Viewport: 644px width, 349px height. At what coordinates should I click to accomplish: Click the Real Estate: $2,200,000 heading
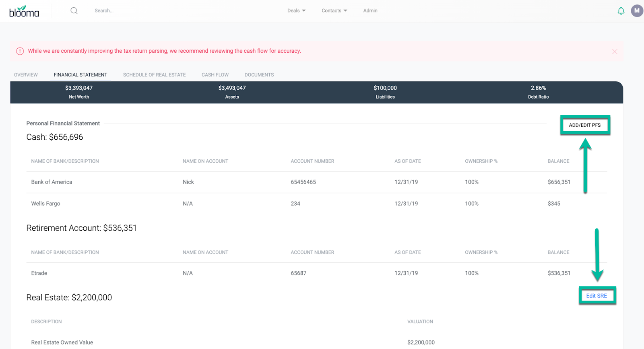pyautogui.click(x=69, y=298)
